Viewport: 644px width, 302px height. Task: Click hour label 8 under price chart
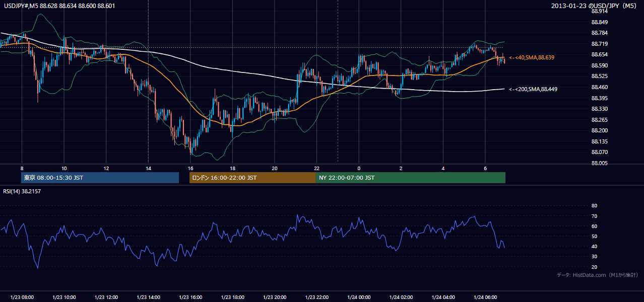click(22, 168)
